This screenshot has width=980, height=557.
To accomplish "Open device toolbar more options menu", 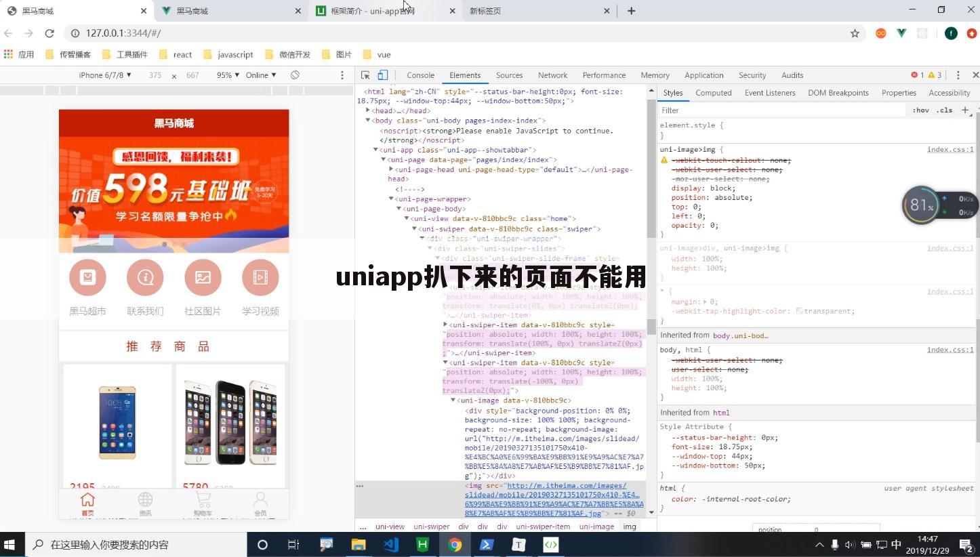I will (342, 75).
